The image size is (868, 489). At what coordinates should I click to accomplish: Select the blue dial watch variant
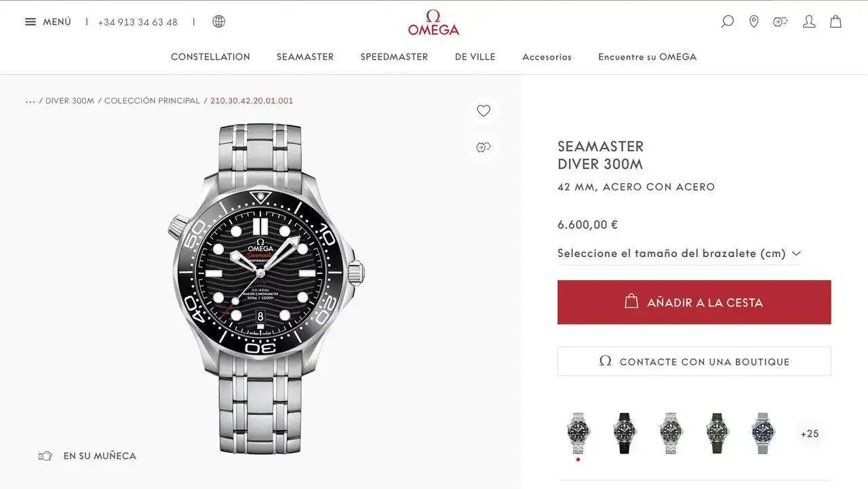click(x=763, y=433)
